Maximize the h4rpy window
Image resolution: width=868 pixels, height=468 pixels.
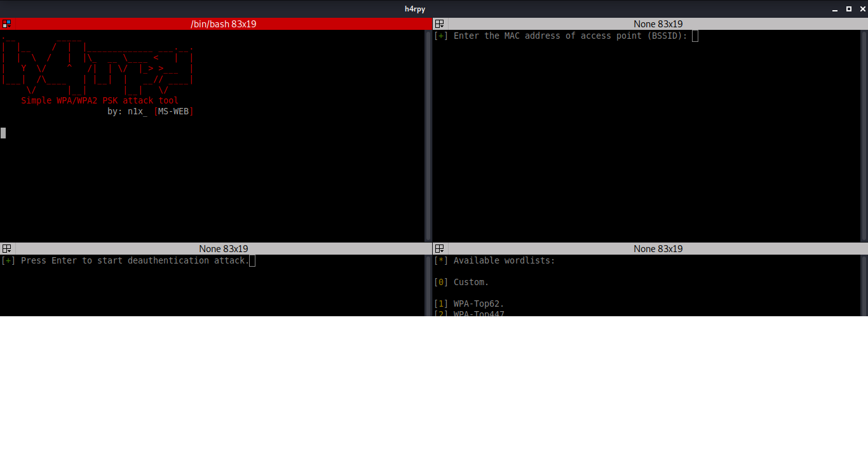848,9
